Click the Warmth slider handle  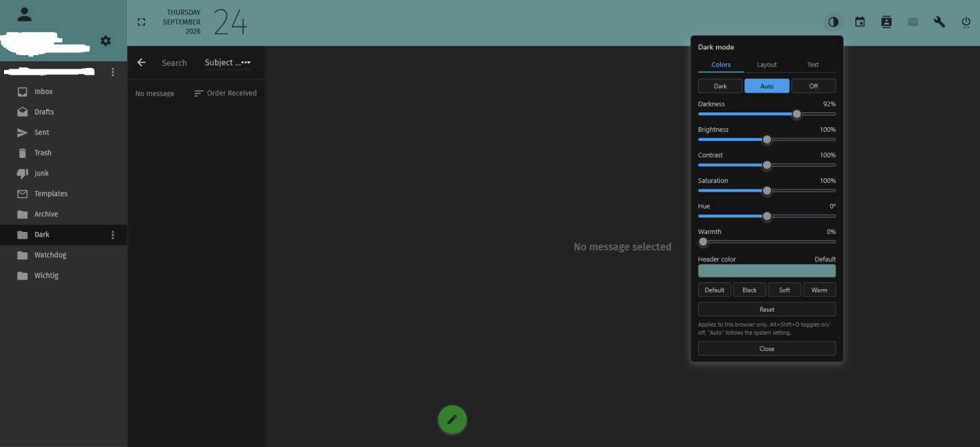(x=703, y=242)
